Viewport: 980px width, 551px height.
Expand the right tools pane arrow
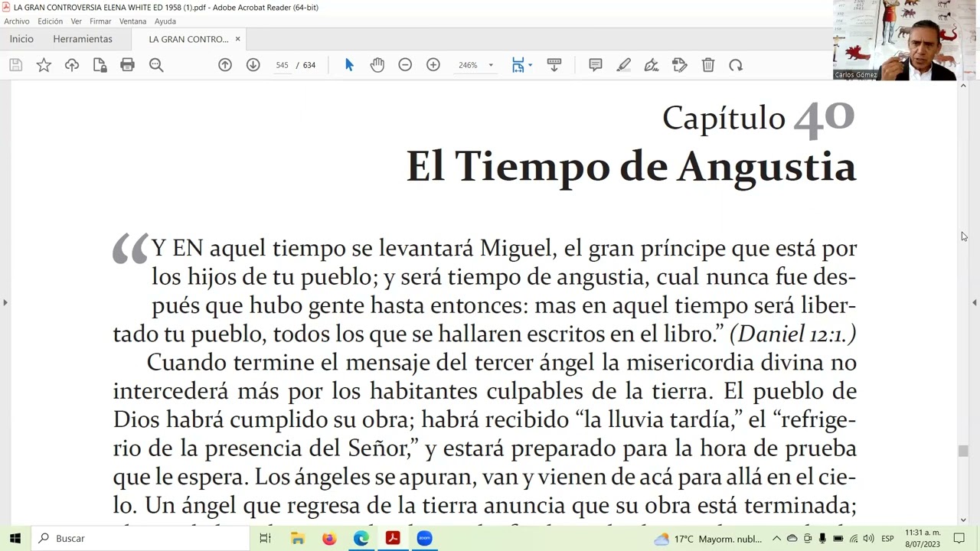[x=975, y=303]
